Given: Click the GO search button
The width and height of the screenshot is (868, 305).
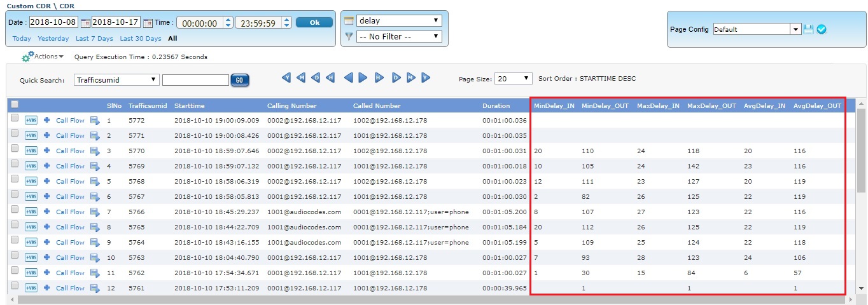Looking at the screenshot, I should click(x=240, y=80).
